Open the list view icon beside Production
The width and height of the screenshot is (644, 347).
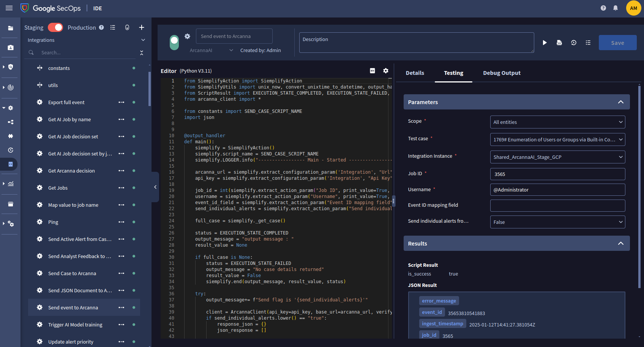113,27
